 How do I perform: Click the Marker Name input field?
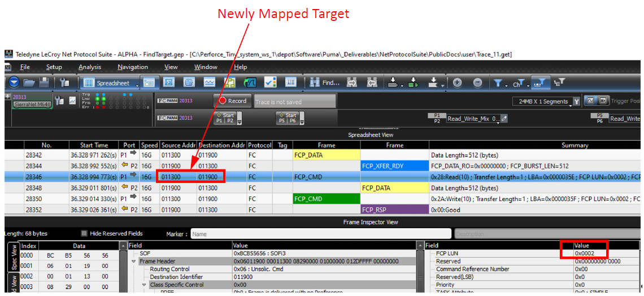point(321,234)
